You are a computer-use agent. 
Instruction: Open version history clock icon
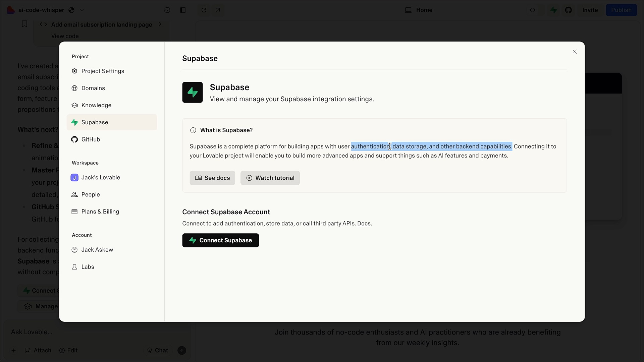point(167,10)
